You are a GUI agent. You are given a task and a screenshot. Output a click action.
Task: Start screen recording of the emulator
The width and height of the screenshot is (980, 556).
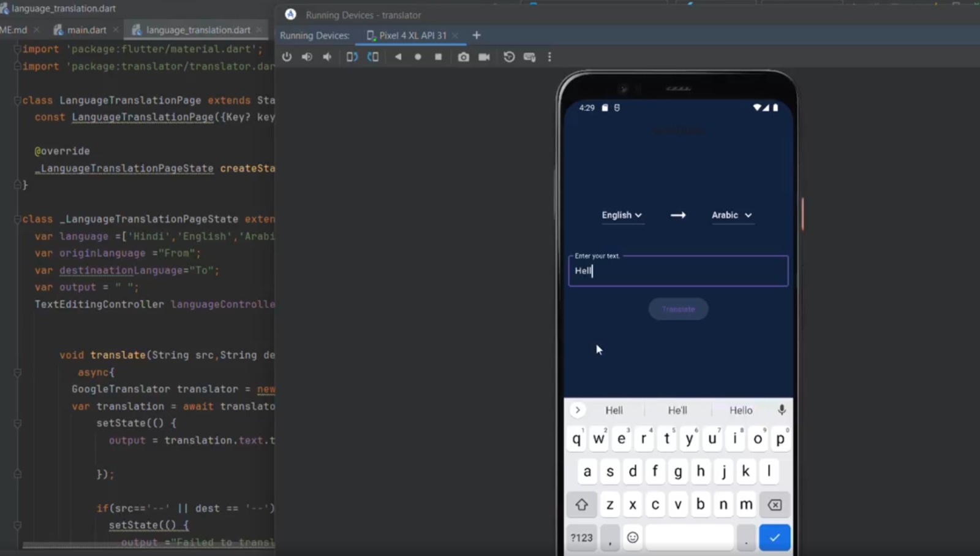click(484, 56)
